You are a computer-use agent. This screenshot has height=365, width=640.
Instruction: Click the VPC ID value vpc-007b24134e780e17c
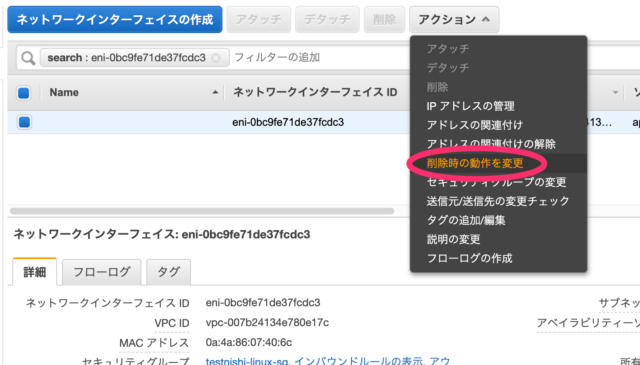(267, 323)
